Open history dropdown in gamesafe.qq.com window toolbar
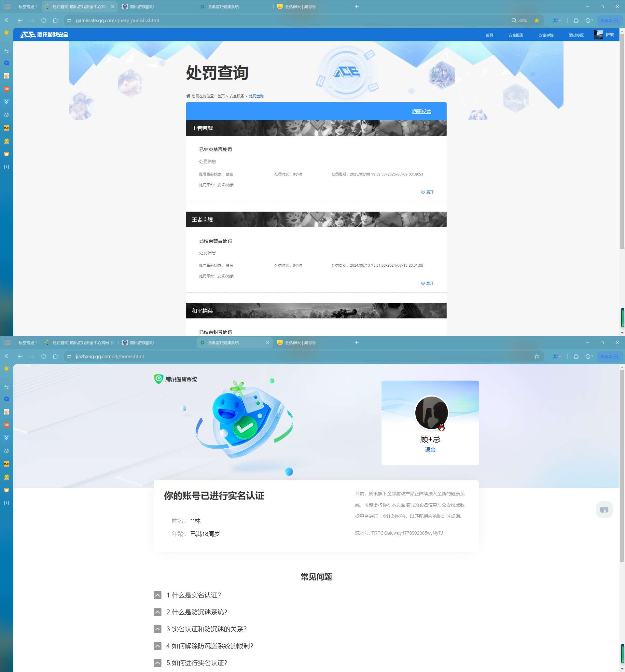 tap(589, 21)
